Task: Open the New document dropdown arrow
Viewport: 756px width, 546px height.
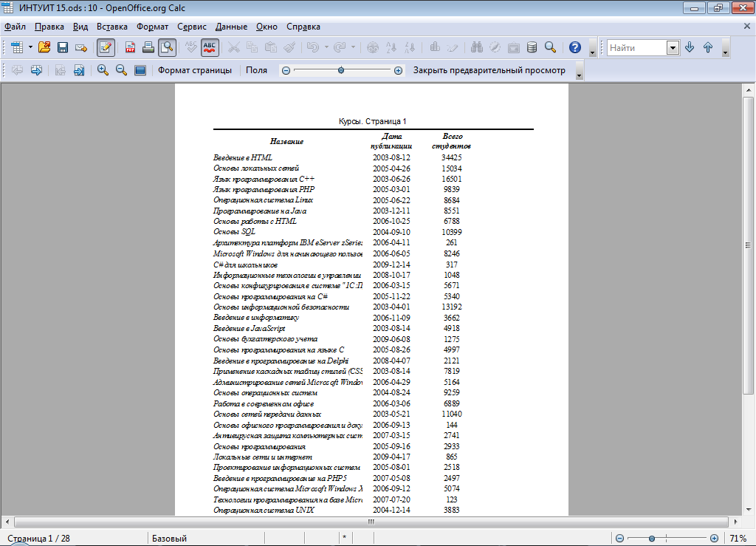Action: [x=30, y=47]
